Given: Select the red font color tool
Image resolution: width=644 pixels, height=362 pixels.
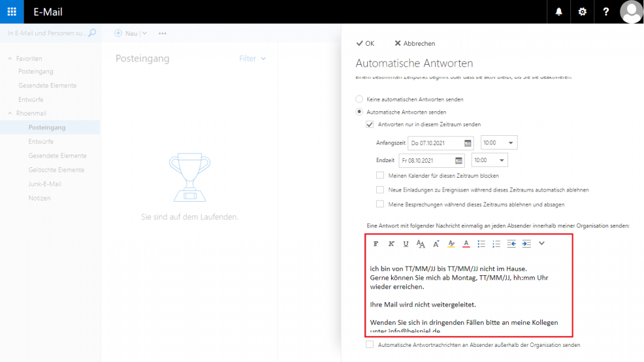Looking at the screenshot, I should coord(466,244).
